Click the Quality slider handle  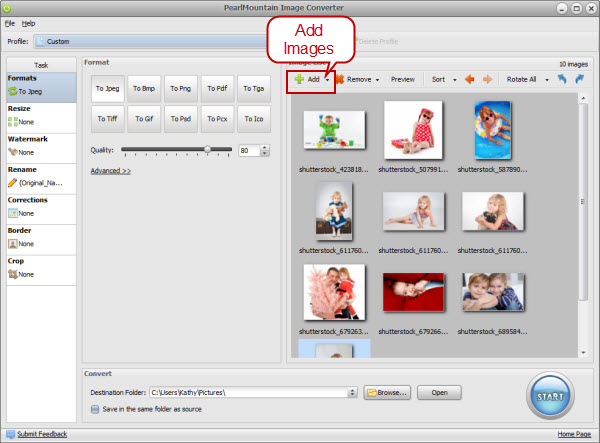(x=208, y=150)
